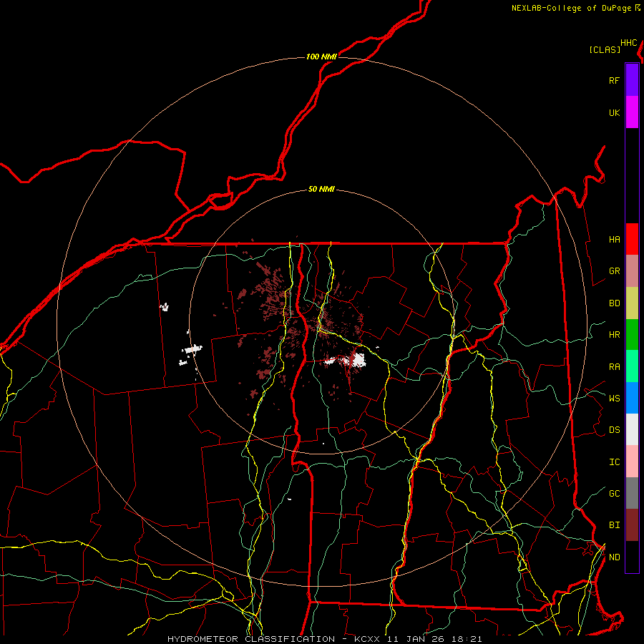
Task: Click the ND legend label
Action: [614, 557]
